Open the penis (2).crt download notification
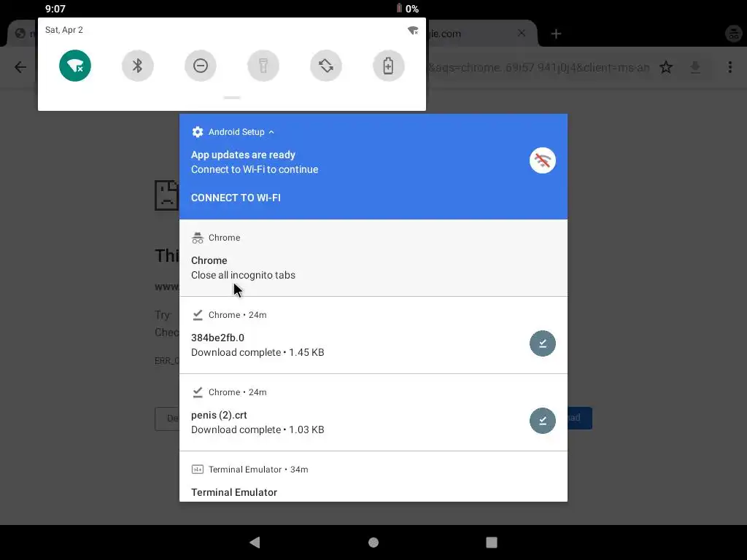The width and height of the screenshot is (747, 560). tap(373, 413)
